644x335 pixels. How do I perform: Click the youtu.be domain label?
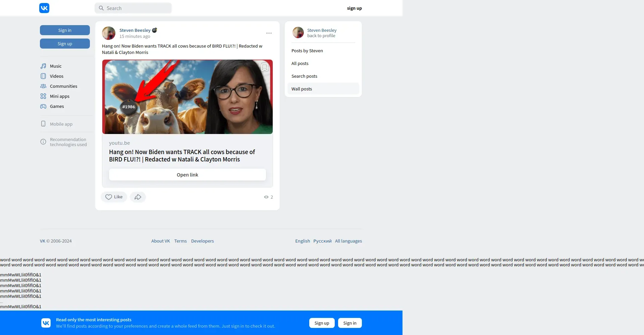pos(119,143)
